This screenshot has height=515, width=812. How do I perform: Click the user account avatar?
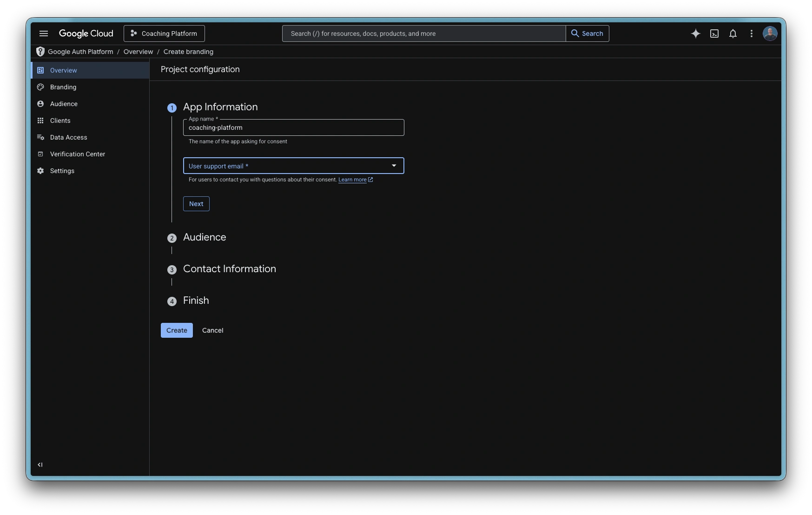click(770, 33)
